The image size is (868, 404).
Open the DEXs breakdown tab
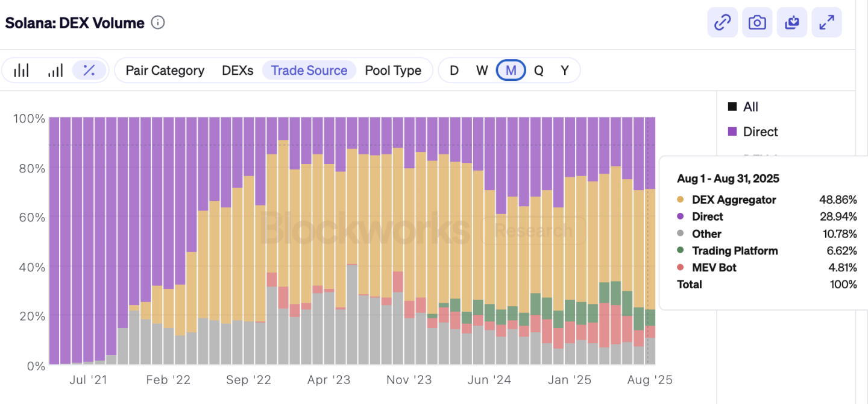[237, 71]
